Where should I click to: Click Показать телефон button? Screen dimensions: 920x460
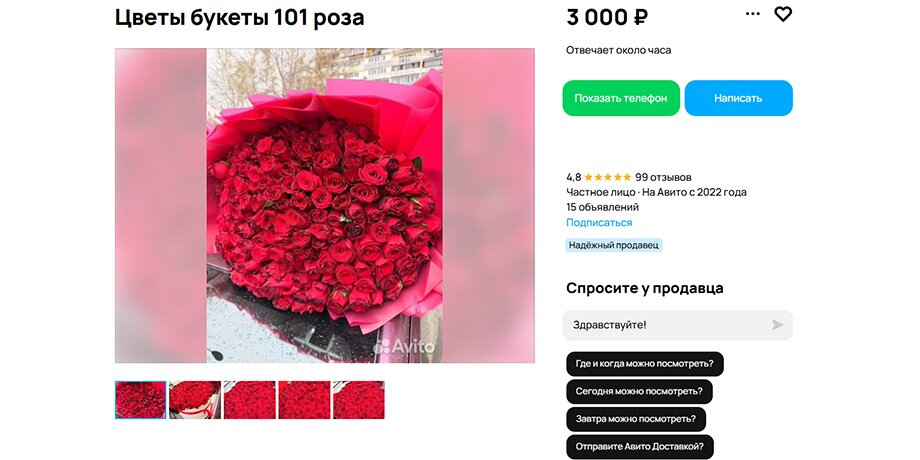click(x=621, y=98)
